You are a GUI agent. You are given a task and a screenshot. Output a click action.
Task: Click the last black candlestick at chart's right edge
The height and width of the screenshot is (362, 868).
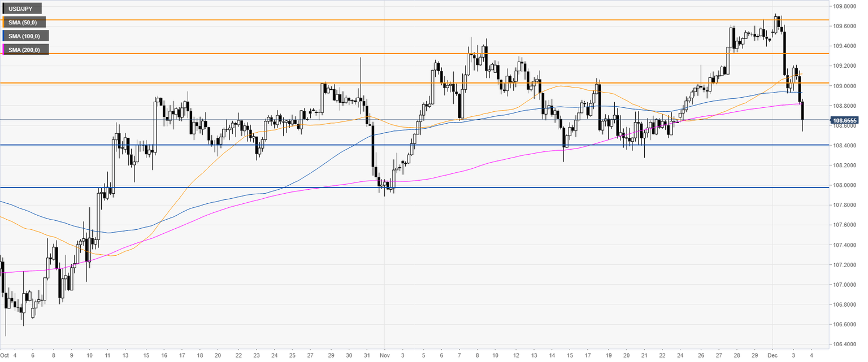(x=803, y=111)
